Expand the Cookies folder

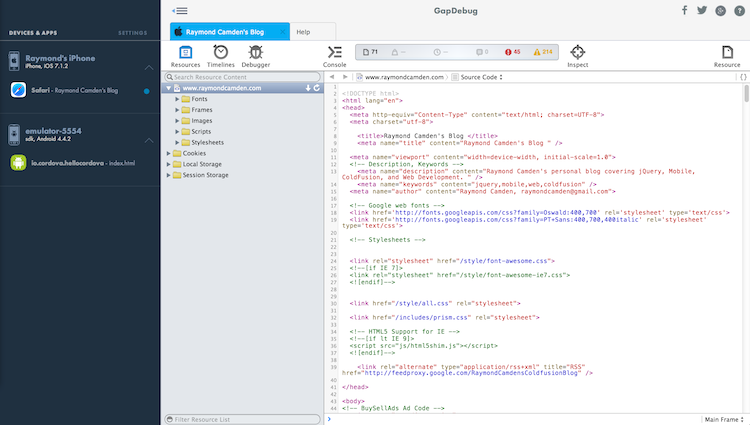pyautogui.click(x=168, y=153)
